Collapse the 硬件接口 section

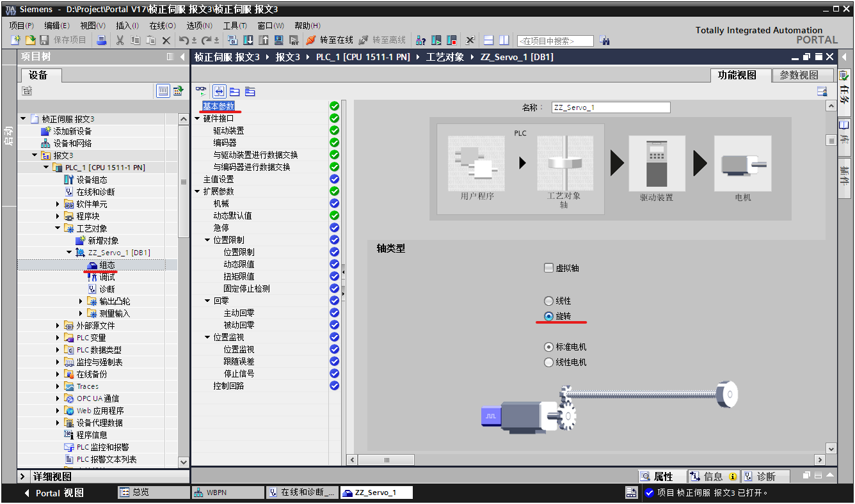coord(198,118)
